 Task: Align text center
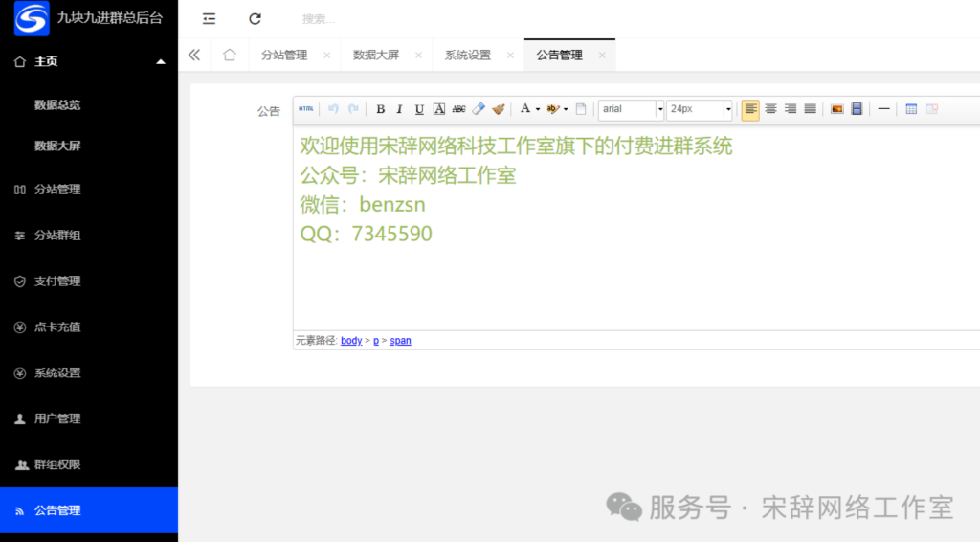coord(770,109)
